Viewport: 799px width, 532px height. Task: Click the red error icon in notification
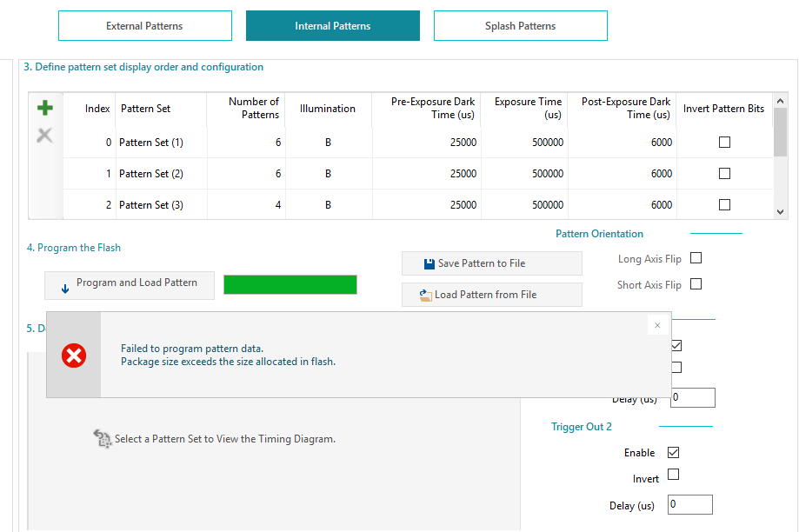(75, 355)
